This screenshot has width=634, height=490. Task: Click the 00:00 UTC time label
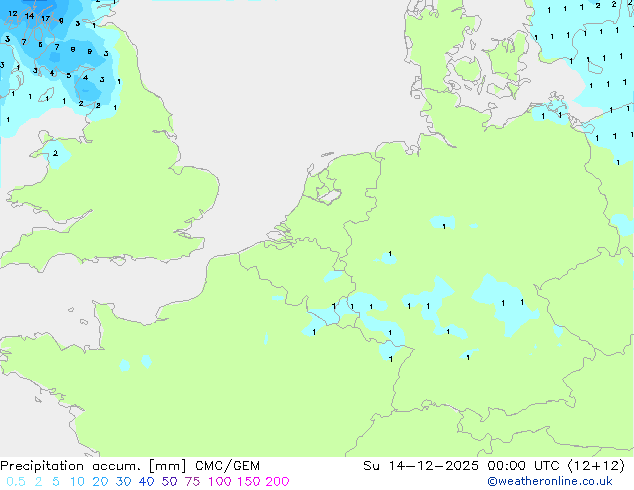tap(523, 466)
